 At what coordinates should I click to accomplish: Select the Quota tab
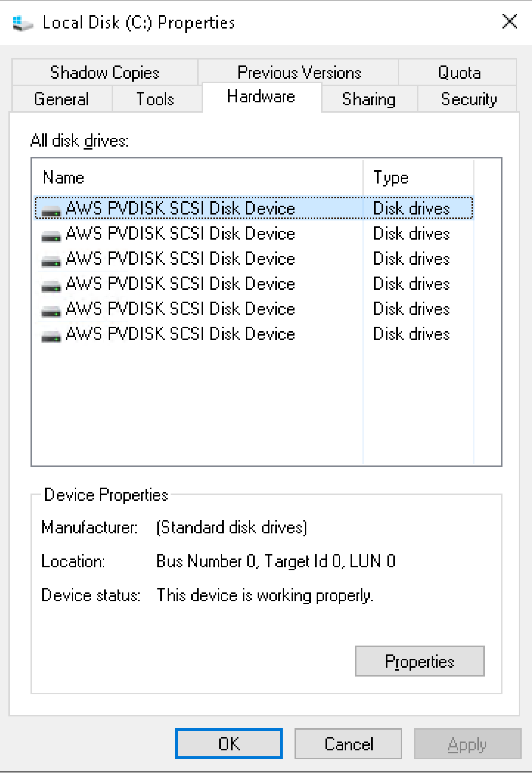click(x=459, y=72)
